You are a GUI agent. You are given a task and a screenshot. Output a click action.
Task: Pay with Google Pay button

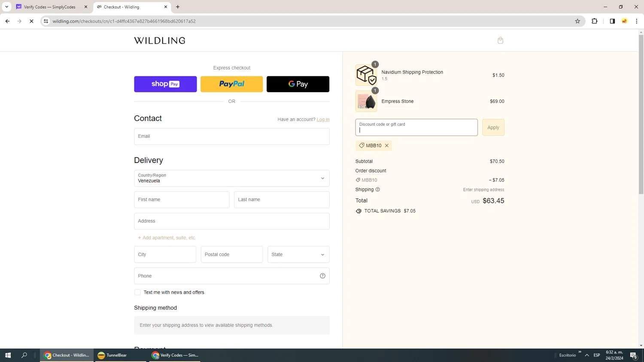click(x=298, y=84)
